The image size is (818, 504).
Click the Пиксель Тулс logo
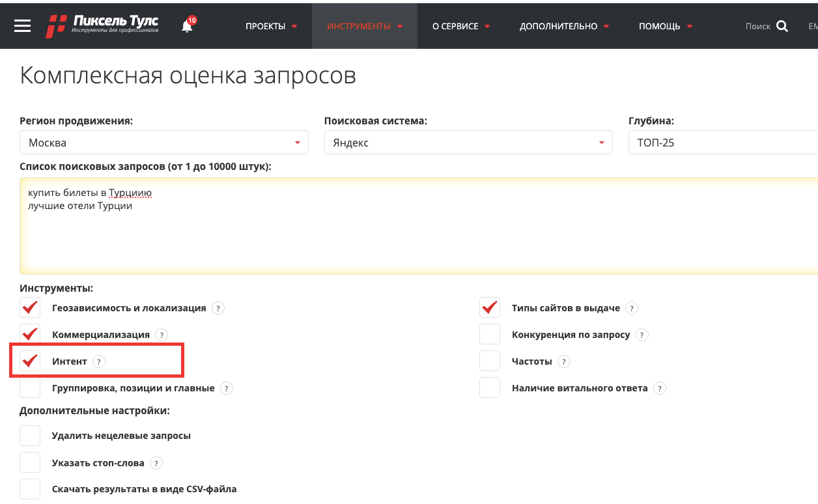pos(101,25)
